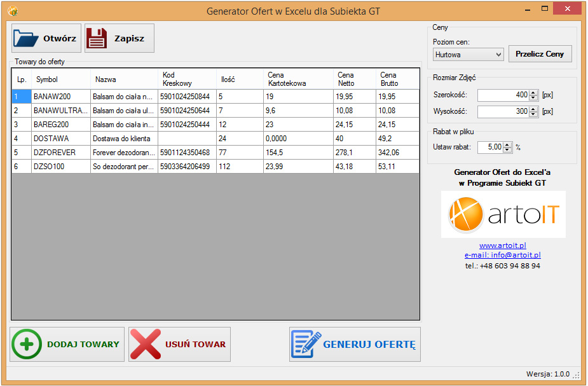This screenshot has height=386, width=588.
Task: Increase the Ustaw rabat percentage
Action: (507, 144)
